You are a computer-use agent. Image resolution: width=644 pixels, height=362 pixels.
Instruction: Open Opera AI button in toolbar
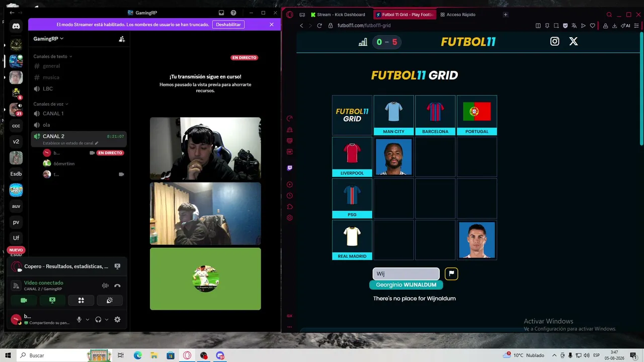[626, 26]
